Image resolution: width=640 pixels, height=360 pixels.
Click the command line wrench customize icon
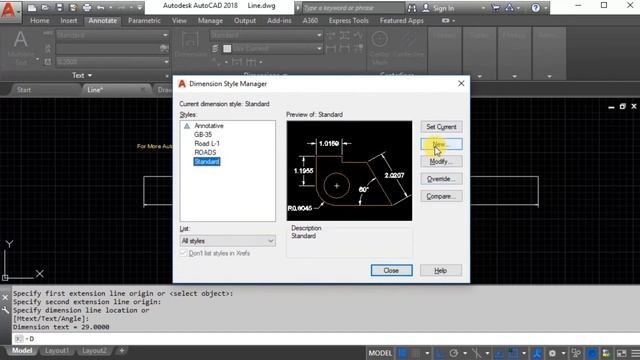tap(5, 311)
